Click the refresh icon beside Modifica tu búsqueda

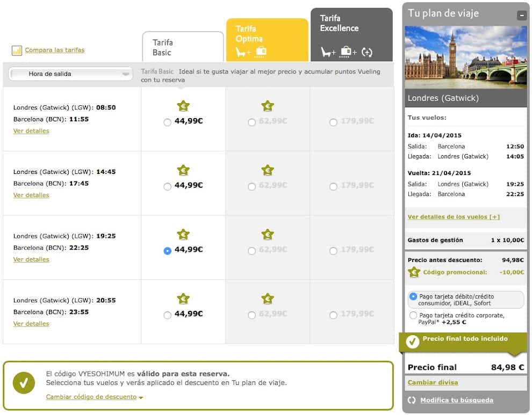click(412, 400)
